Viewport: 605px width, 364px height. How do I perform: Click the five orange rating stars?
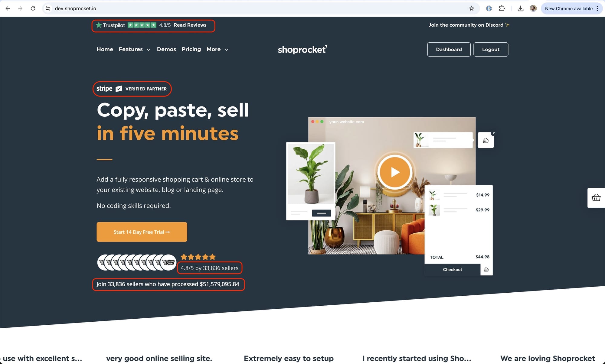198,257
